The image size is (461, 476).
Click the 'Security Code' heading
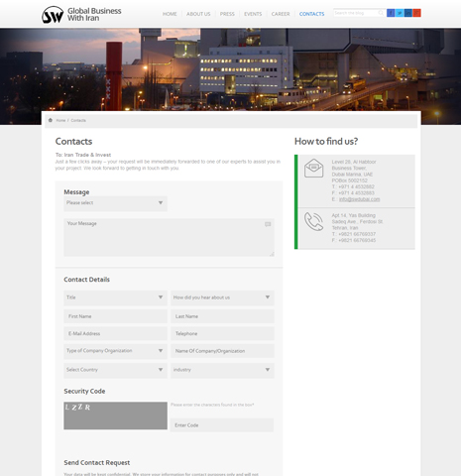point(84,391)
